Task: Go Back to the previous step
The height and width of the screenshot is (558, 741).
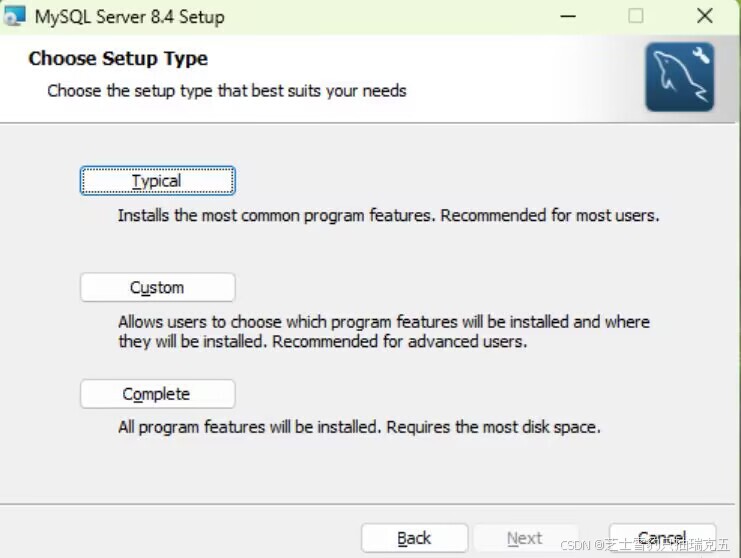Action: click(414, 538)
